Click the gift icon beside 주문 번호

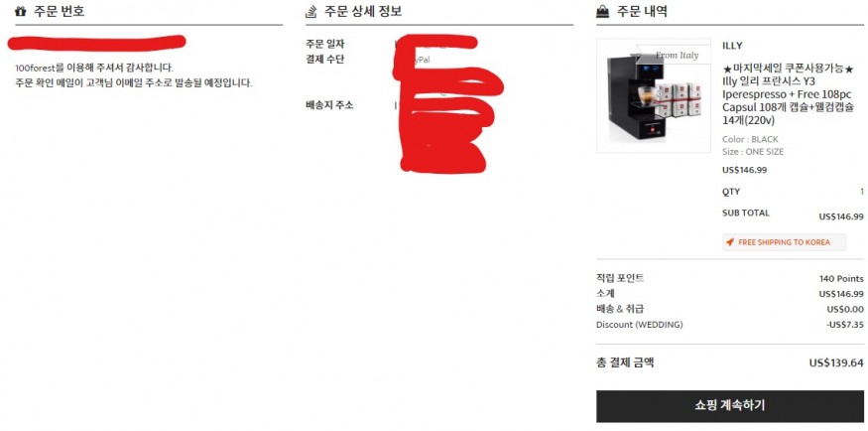(21, 11)
